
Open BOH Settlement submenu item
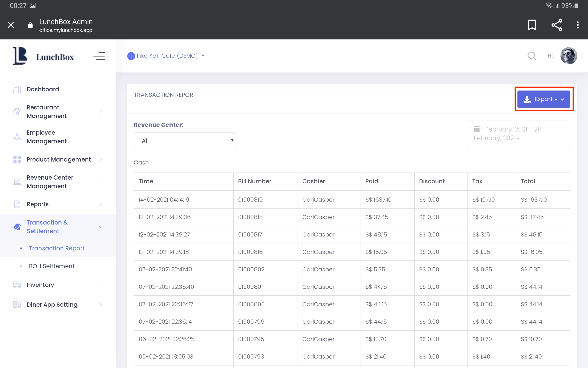52,266
